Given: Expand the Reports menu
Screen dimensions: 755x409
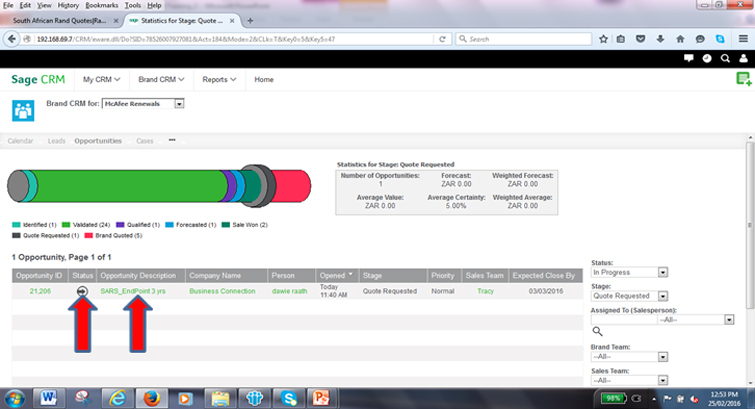Looking at the screenshot, I should tap(219, 79).
